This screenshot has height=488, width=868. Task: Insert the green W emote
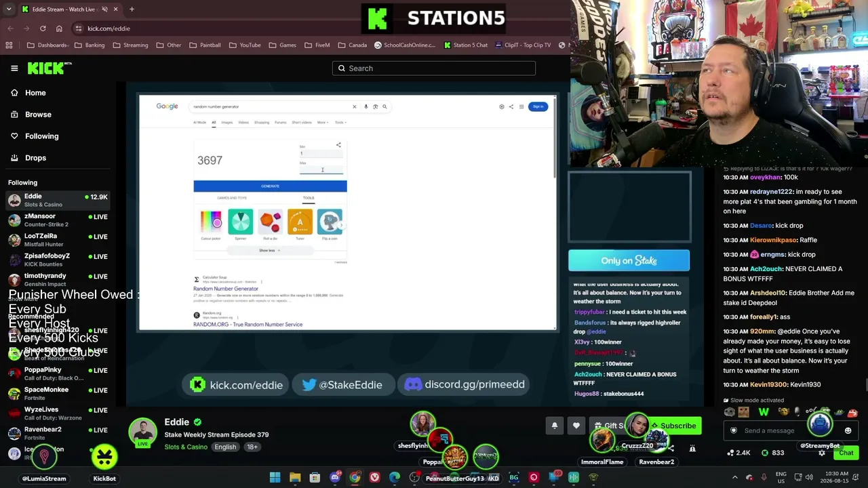click(764, 411)
